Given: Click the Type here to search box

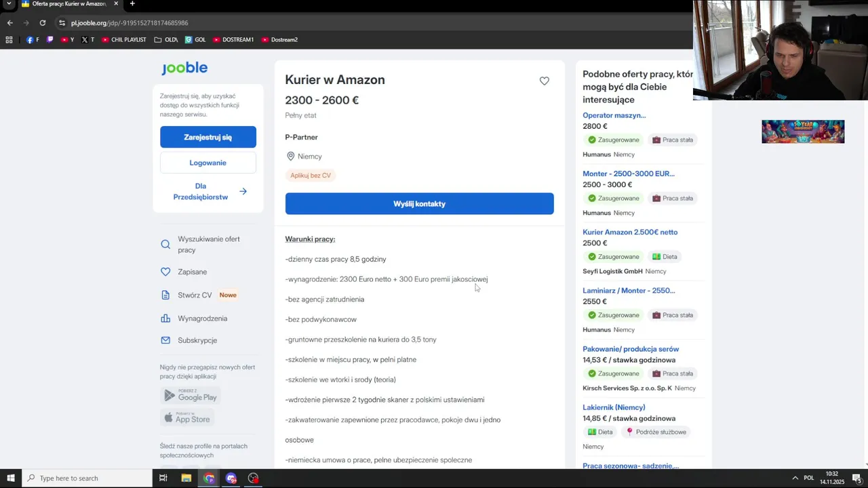Looking at the screenshot, I should pos(87,478).
